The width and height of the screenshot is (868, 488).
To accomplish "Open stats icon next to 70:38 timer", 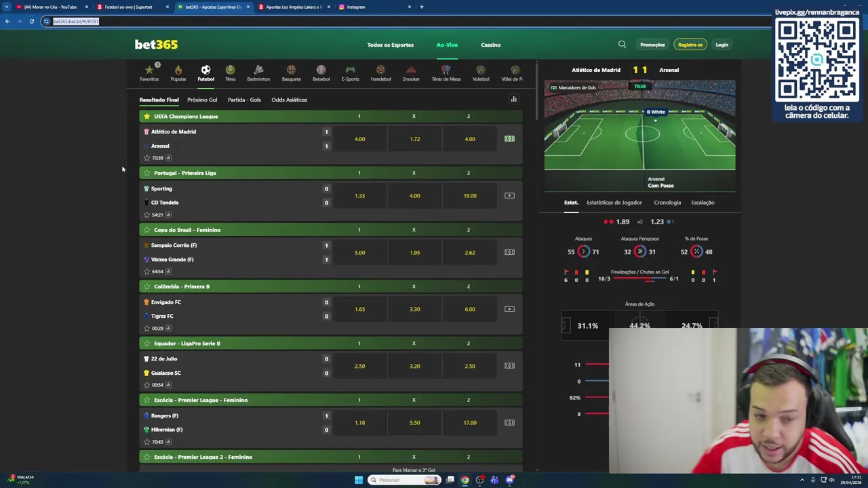I will click(168, 158).
